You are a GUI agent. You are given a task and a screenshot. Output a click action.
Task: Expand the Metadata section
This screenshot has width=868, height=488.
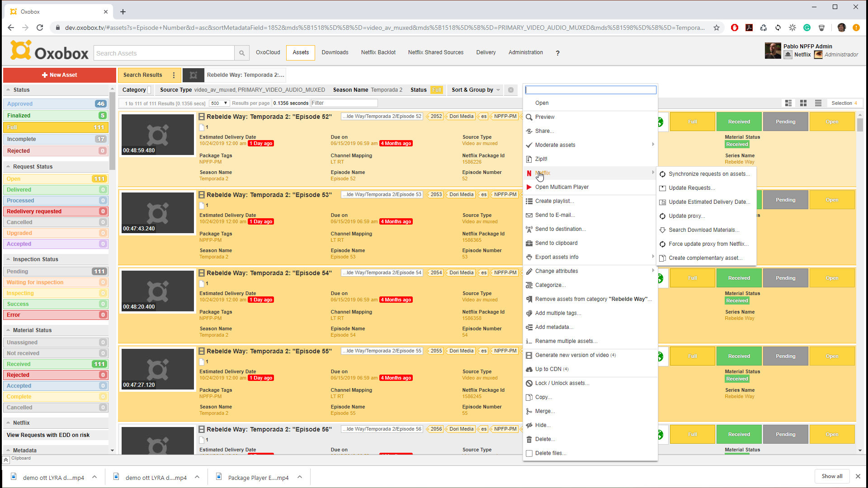(x=8, y=450)
